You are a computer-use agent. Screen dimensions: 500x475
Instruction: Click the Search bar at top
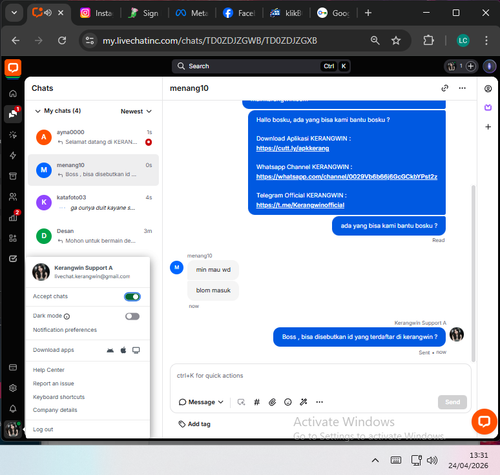point(261,66)
